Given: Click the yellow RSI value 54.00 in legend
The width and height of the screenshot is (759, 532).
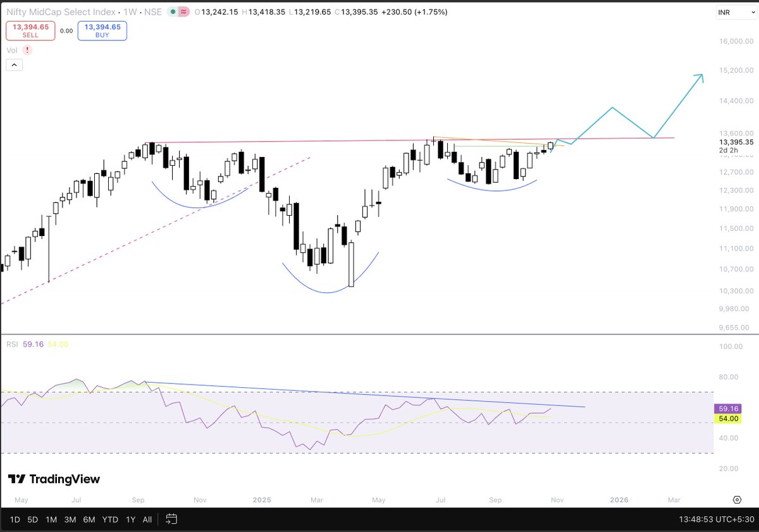Looking at the screenshot, I should pos(58,344).
